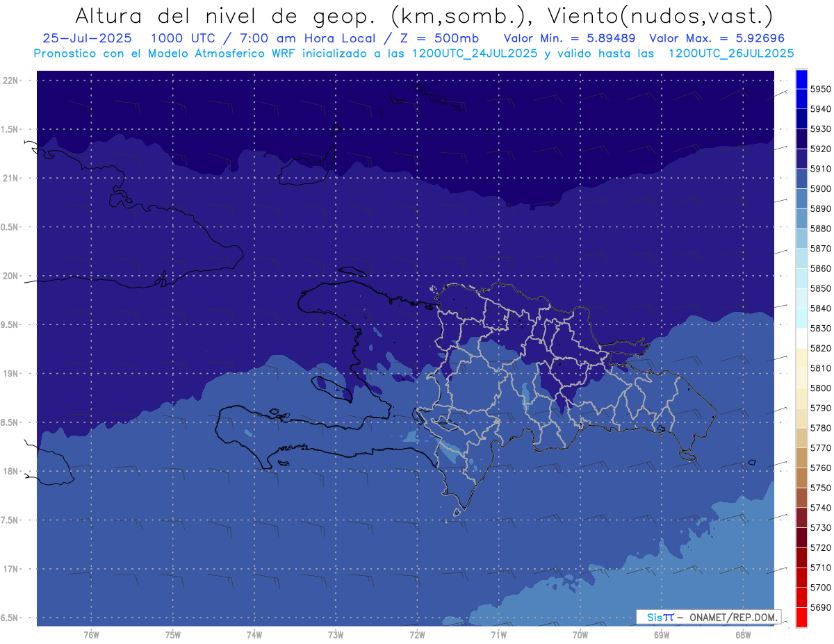Click the '73W' longitude label

336,635
